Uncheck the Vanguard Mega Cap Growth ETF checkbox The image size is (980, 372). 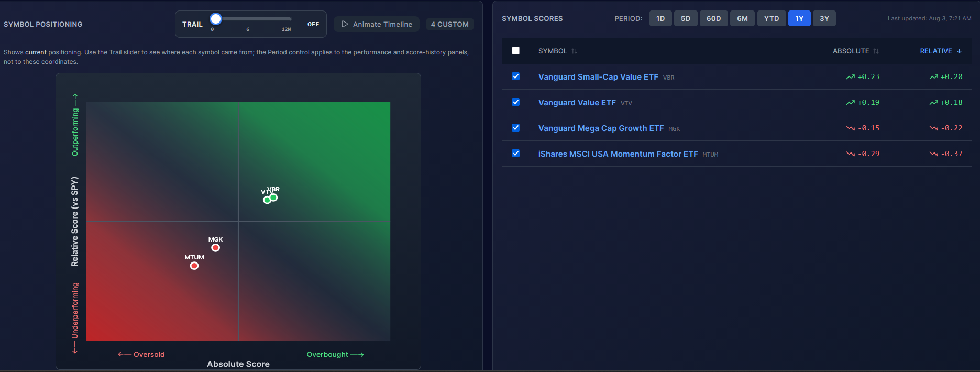[515, 128]
